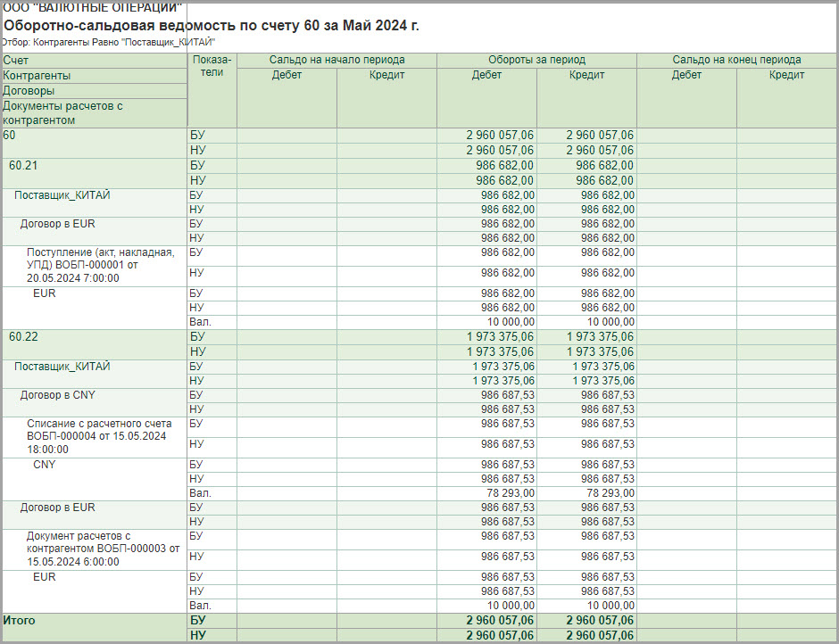839x644 pixels.
Task: Click 'Дебет' under 'Сальдо на начало периода'
Action: coord(287,75)
